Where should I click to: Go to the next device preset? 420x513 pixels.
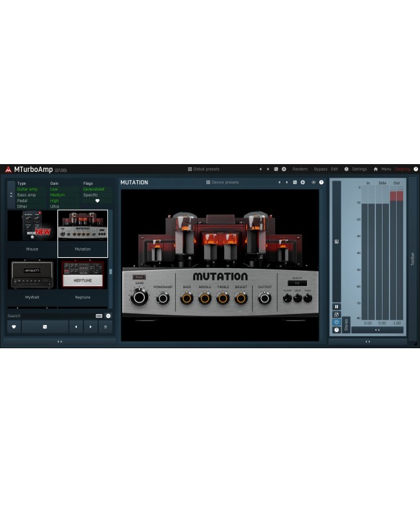287,182
